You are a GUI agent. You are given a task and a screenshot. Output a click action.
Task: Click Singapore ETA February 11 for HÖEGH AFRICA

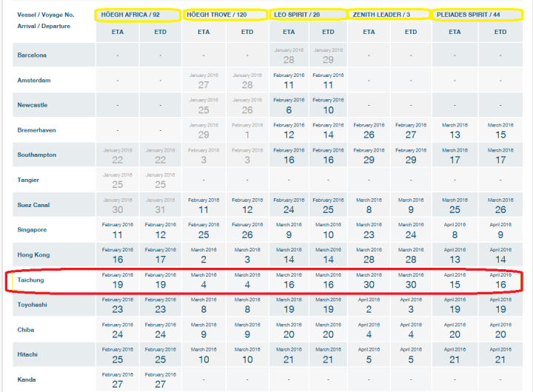point(118,231)
